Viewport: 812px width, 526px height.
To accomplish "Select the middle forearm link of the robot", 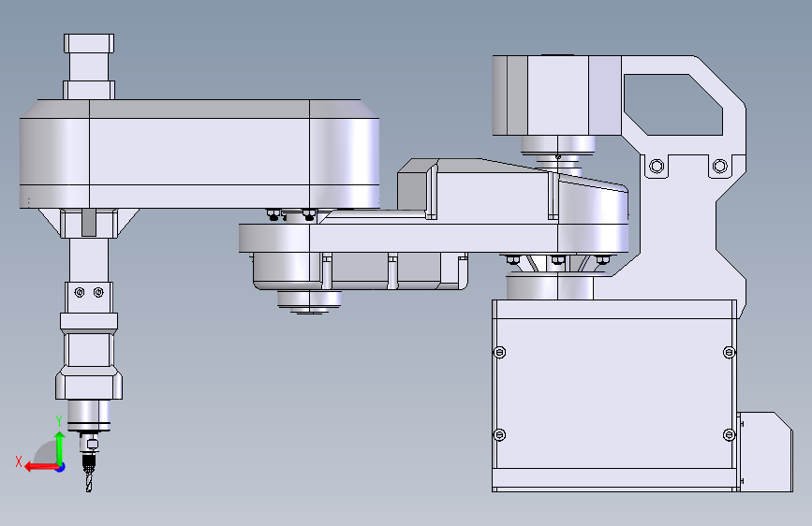I will (434, 238).
